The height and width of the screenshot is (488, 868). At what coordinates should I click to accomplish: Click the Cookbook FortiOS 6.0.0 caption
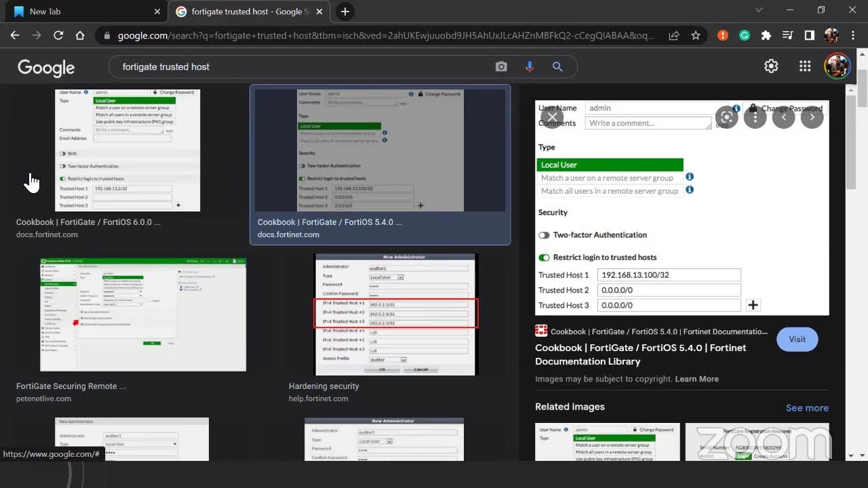[x=88, y=222]
